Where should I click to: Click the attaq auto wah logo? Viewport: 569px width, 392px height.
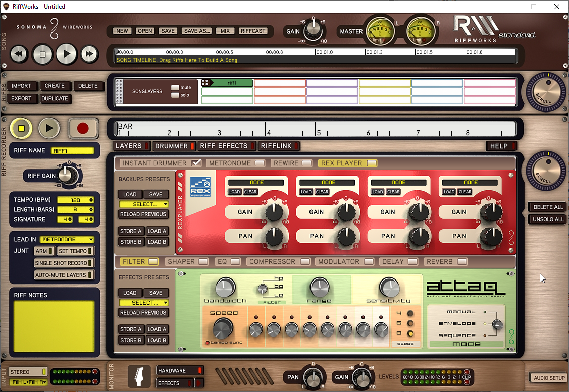point(466,289)
